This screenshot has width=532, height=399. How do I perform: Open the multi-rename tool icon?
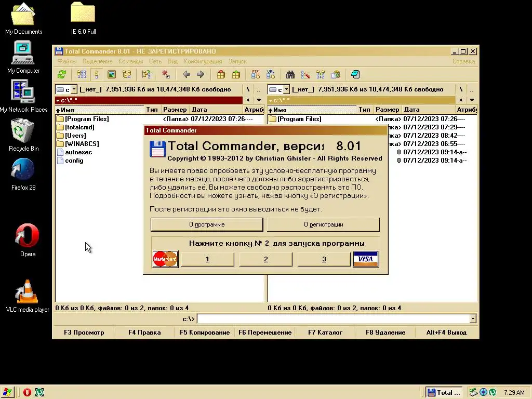coord(305,74)
